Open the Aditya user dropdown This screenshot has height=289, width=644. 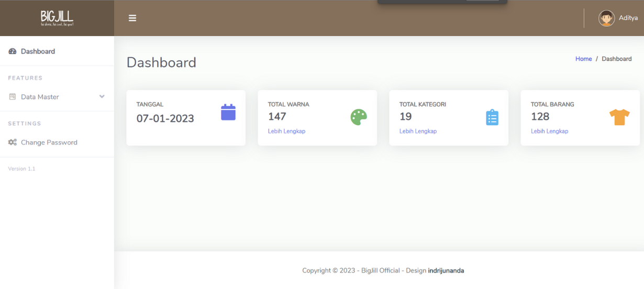628,18
